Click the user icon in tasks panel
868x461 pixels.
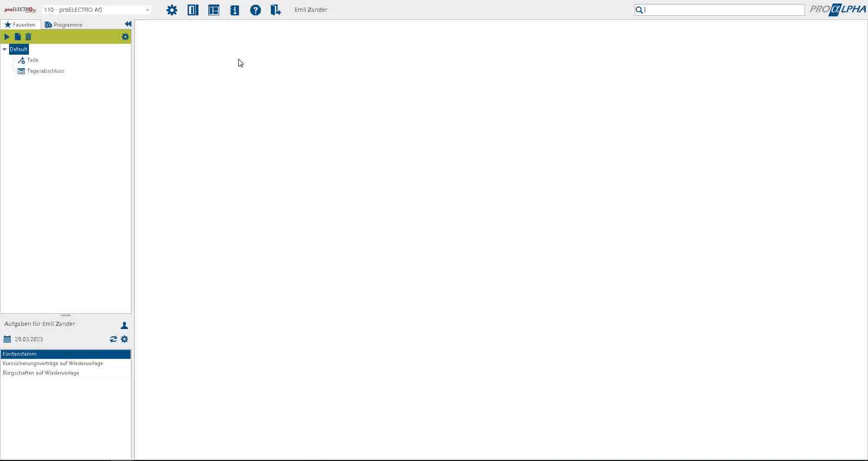point(124,325)
